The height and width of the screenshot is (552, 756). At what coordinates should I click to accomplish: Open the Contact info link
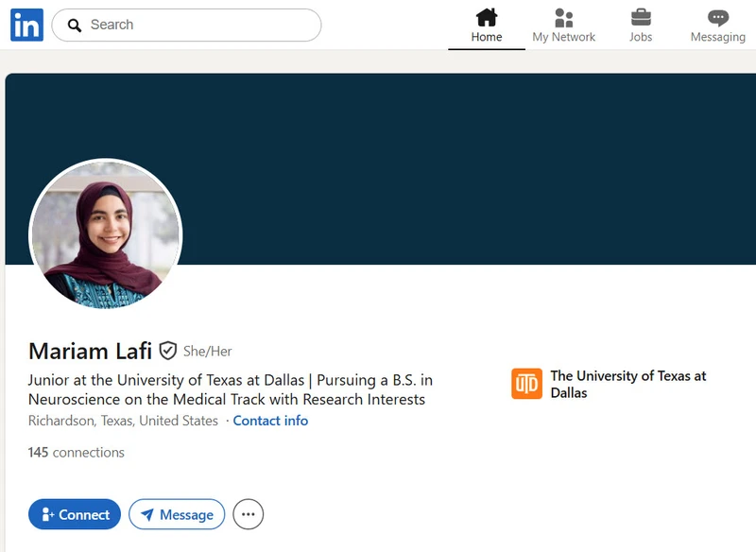pos(270,421)
